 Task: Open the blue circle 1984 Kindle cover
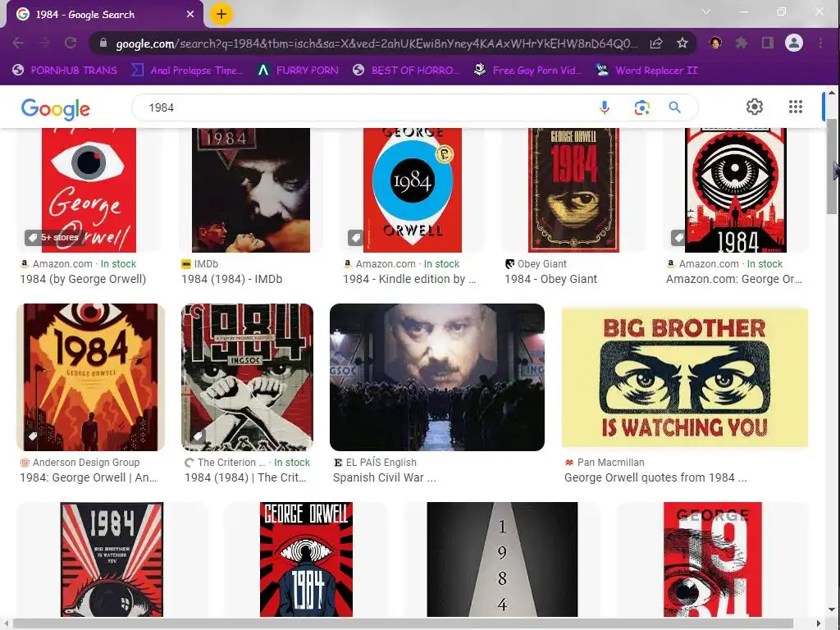coord(413,190)
